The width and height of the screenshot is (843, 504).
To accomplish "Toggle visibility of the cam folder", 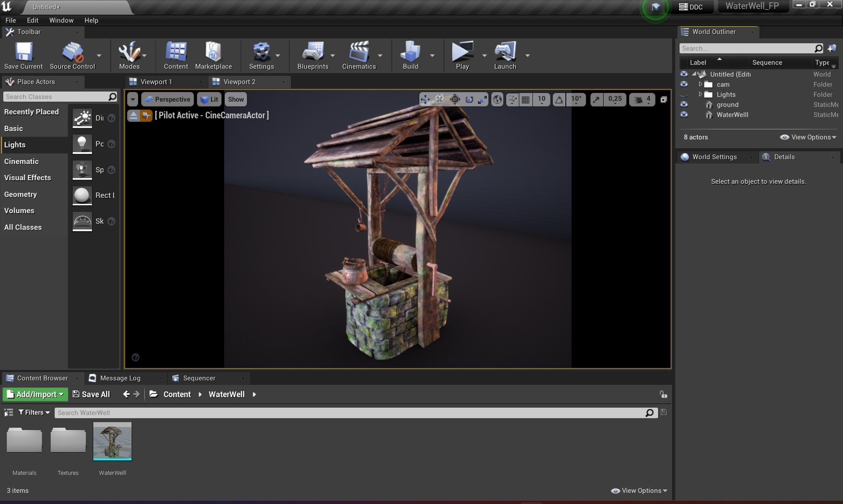I will 684,84.
